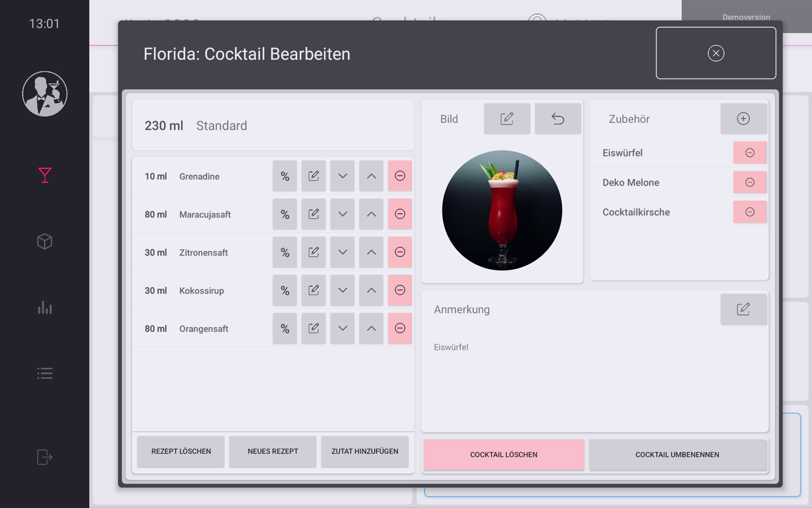Move Orangensaft up in the list
Image resolution: width=812 pixels, height=508 pixels.
[x=371, y=328]
